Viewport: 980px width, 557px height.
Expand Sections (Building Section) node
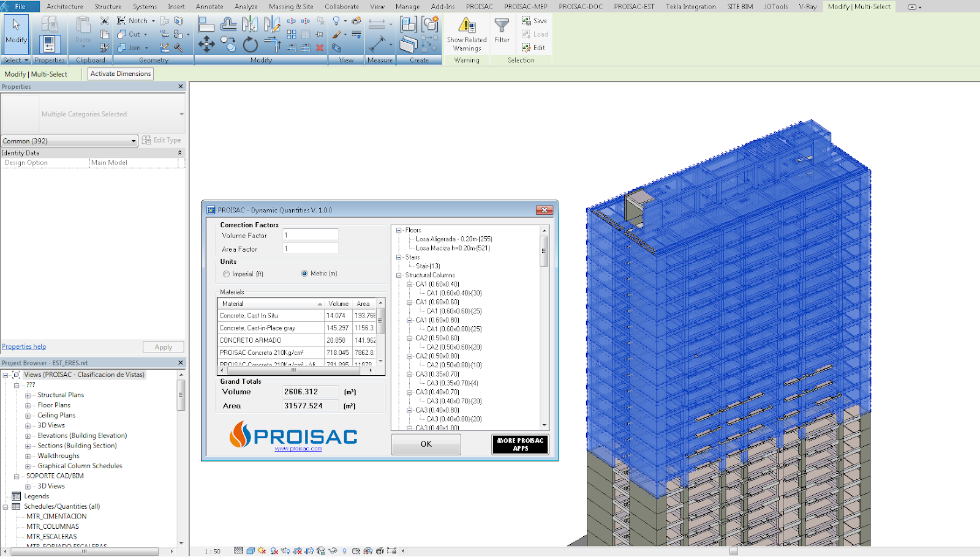point(28,446)
